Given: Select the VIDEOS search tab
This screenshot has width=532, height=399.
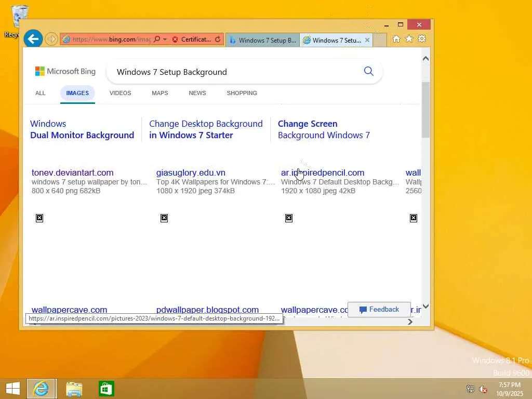Looking at the screenshot, I should point(120,93).
